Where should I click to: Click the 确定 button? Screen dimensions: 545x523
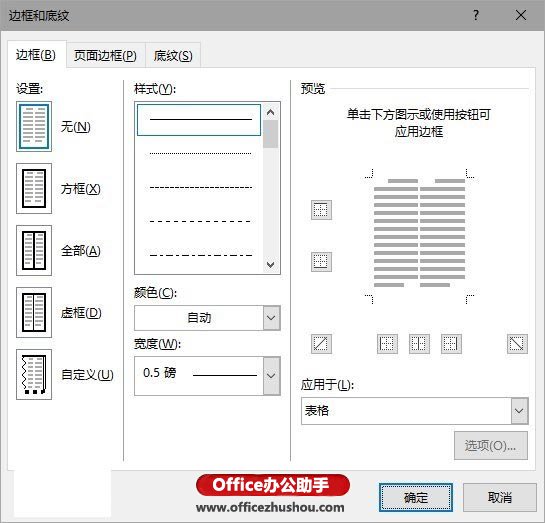click(416, 497)
